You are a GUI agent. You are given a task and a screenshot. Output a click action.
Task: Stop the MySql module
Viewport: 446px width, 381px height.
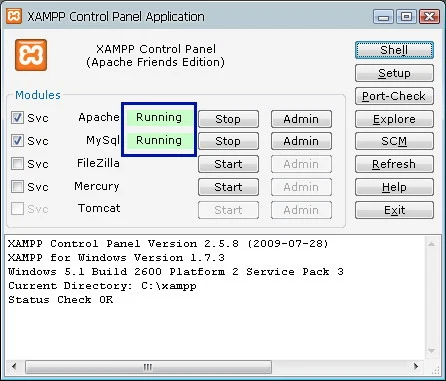228,141
